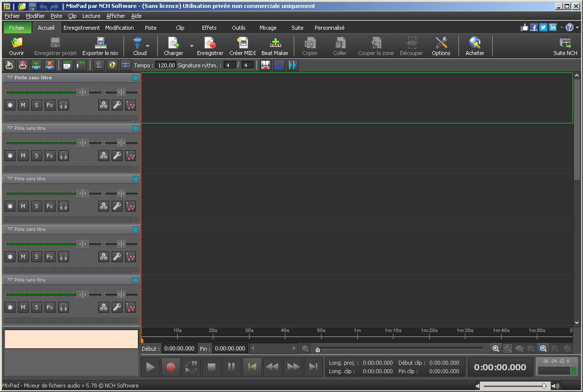This screenshot has width=583, height=392.
Task: Arm recording on the first track
Action: tap(10, 105)
